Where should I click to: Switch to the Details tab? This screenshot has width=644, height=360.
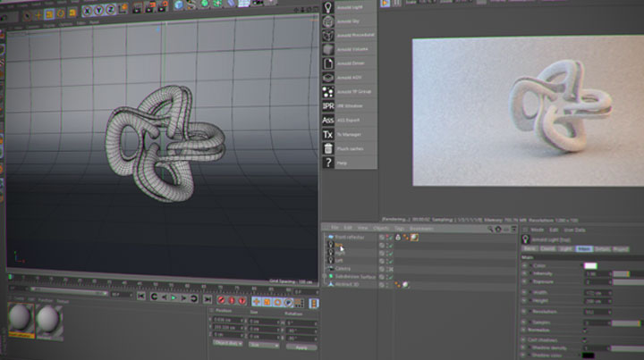pos(603,249)
